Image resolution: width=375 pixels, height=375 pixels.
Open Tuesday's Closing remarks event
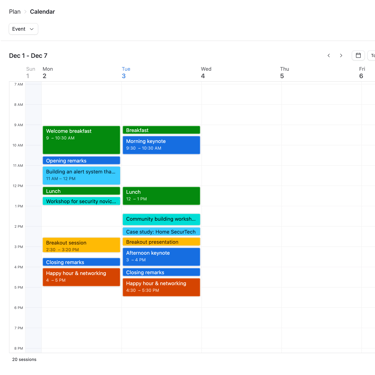click(161, 272)
